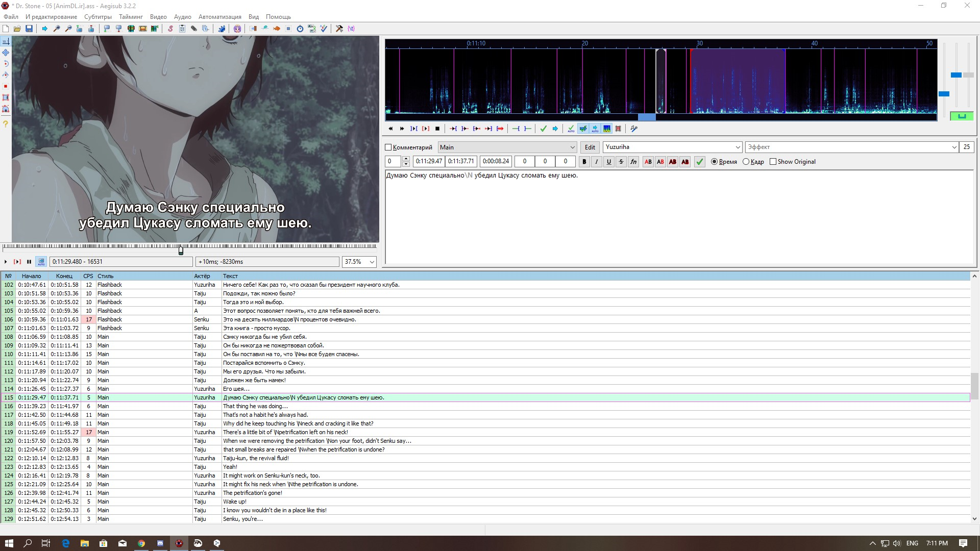Viewport: 980px width, 551px height.
Task: Click the Jump to blue arrow icon
Action: tap(44, 29)
